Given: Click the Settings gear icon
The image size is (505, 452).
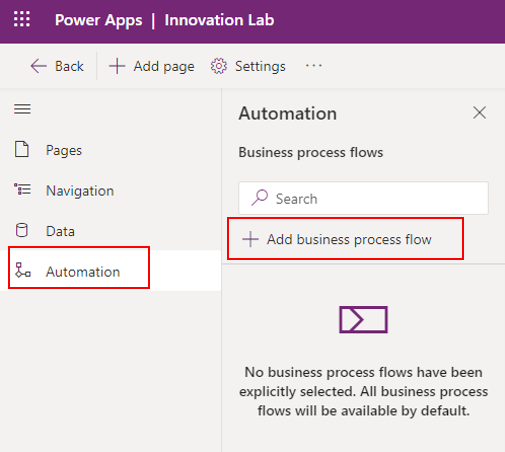Looking at the screenshot, I should tap(219, 66).
